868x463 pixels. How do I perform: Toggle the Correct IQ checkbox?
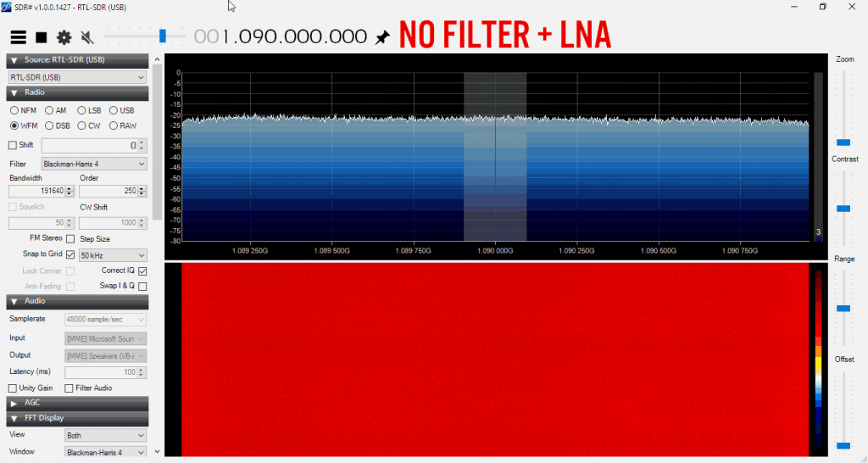[142, 271]
